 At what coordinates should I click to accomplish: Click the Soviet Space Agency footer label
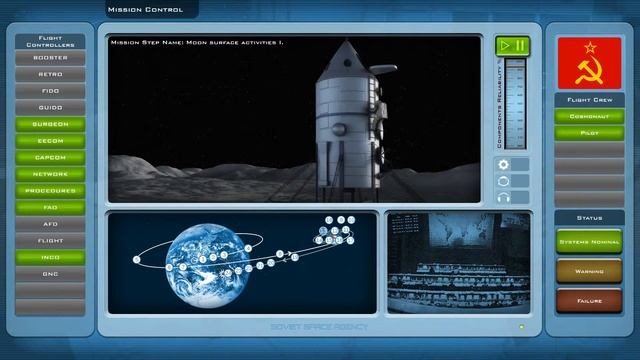[319, 327]
